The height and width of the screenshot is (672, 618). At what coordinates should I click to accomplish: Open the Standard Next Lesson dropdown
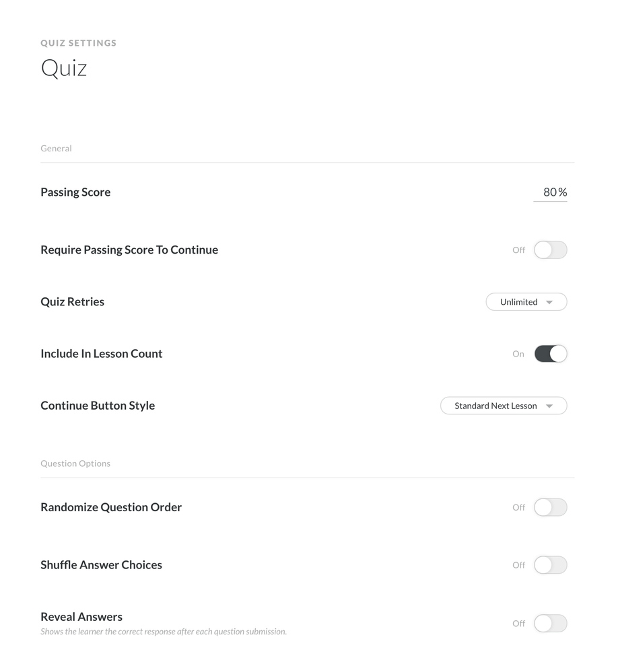click(503, 406)
